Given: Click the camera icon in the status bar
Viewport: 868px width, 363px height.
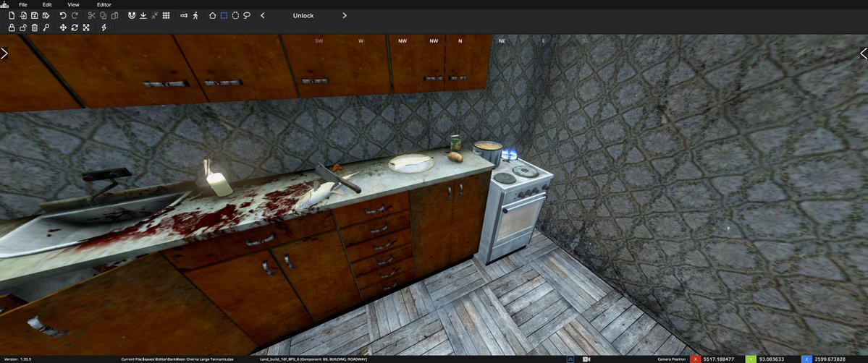Looking at the screenshot, I should point(586,359).
